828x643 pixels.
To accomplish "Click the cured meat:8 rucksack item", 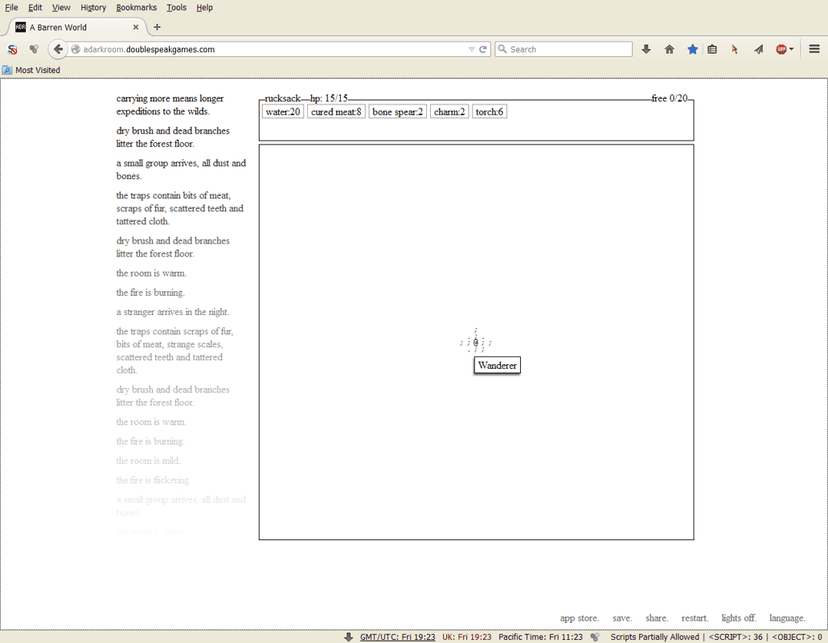I will coord(336,111).
